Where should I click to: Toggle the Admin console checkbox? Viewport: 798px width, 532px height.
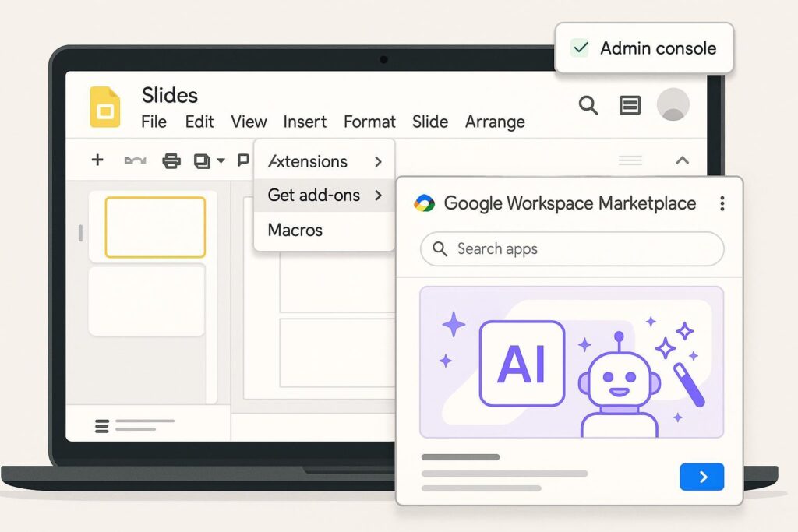point(580,48)
